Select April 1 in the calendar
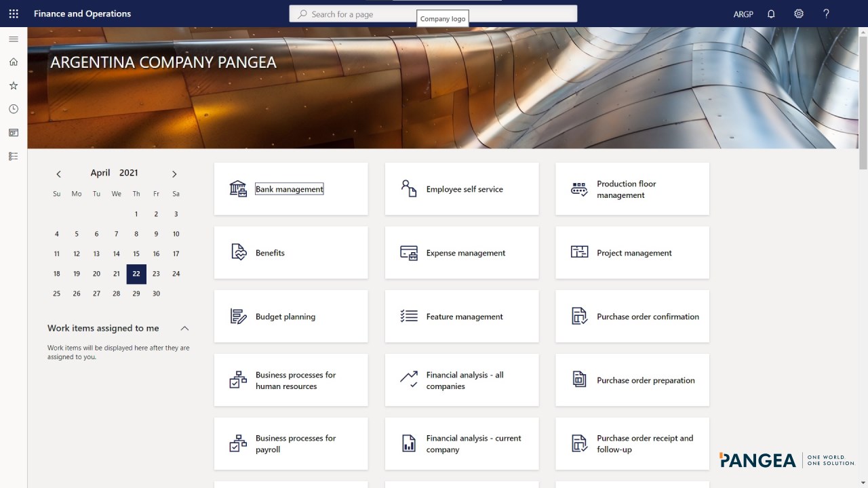The width and height of the screenshot is (868, 488). pos(136,214)
